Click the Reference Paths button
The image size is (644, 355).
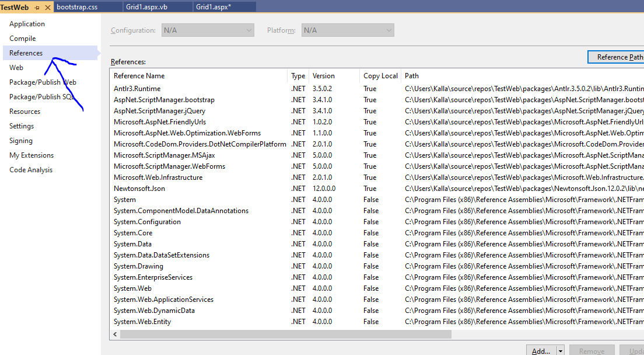click(x=615, y=57)
